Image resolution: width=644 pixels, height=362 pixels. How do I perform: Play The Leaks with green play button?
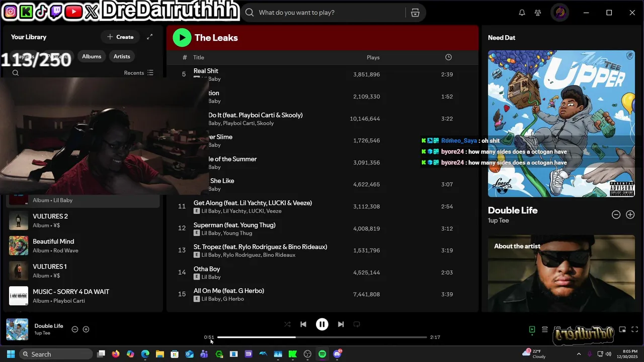[182, 37]
